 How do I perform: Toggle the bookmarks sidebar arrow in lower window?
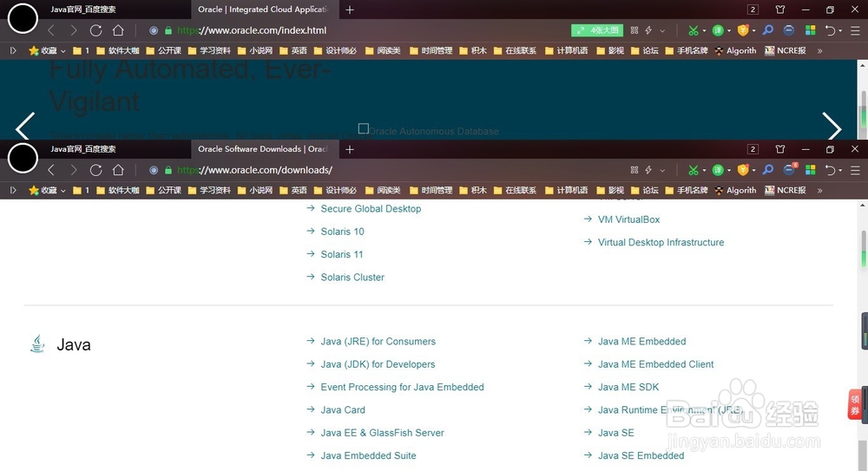point(13,190)
